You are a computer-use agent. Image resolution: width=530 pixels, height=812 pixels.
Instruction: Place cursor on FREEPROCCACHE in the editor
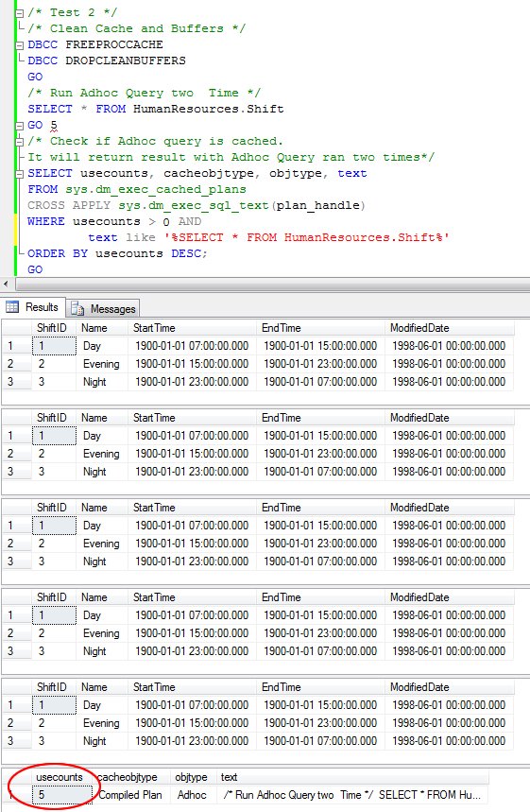(x=114, y=44)
